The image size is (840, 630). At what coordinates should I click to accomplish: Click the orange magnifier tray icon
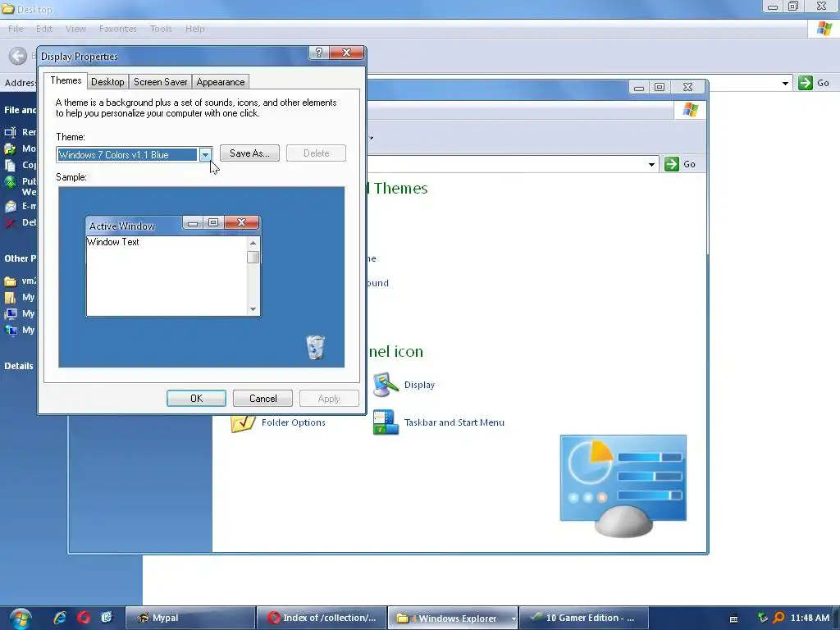click(x=779, y=619)
